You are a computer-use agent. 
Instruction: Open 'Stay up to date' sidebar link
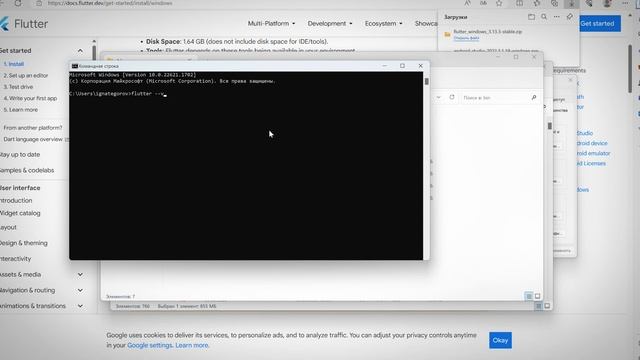click(x=20, y=155)
